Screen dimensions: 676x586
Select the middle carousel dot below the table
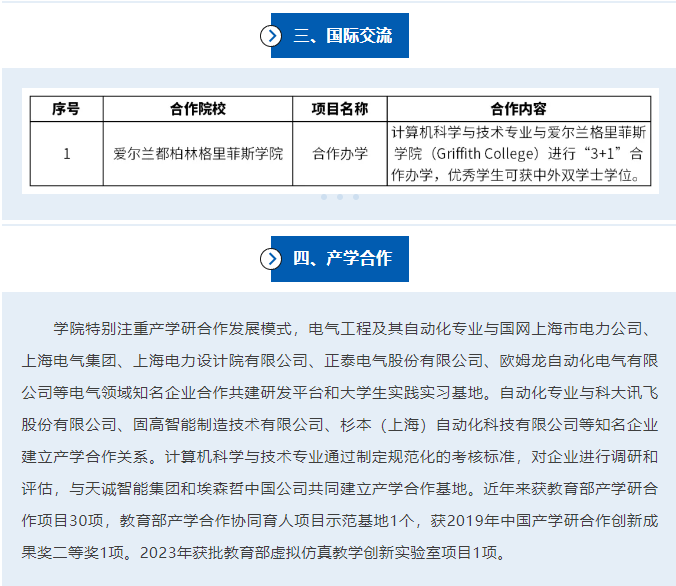point(340,197)
